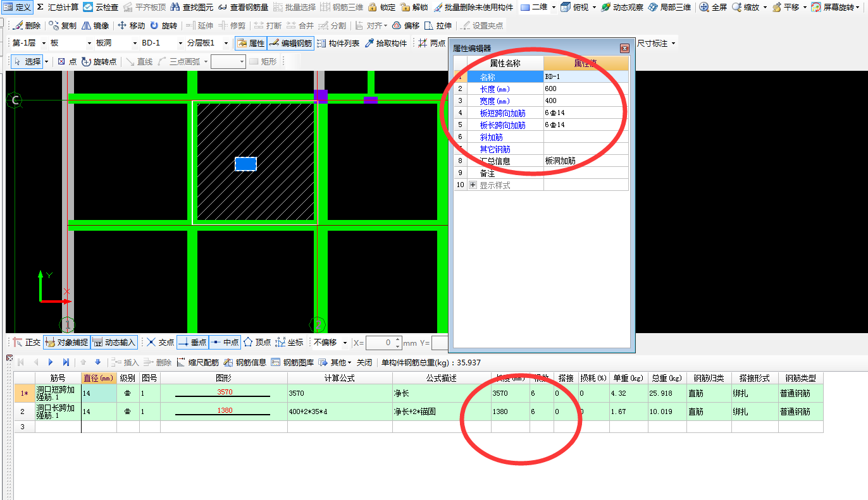868x500 pixels.
Task: Start 动态观察 dynamic orbit view
Action: (622, 7)
